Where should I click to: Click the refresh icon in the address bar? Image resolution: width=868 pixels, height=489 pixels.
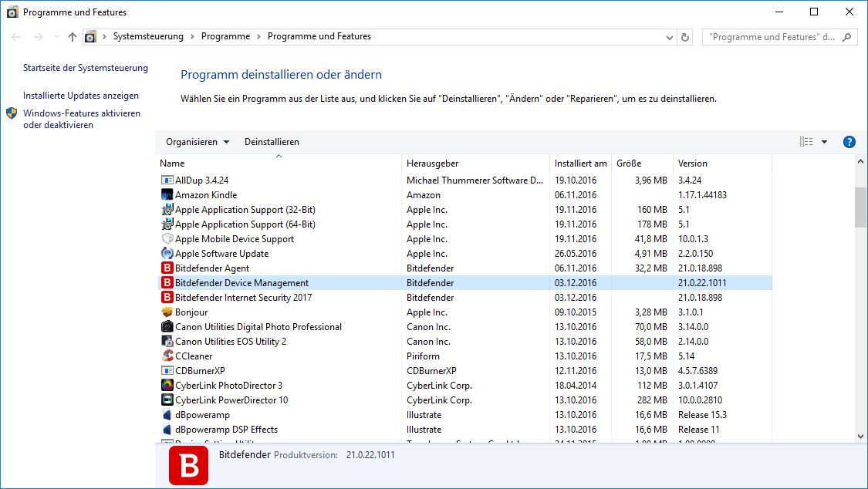pos(685,37)
